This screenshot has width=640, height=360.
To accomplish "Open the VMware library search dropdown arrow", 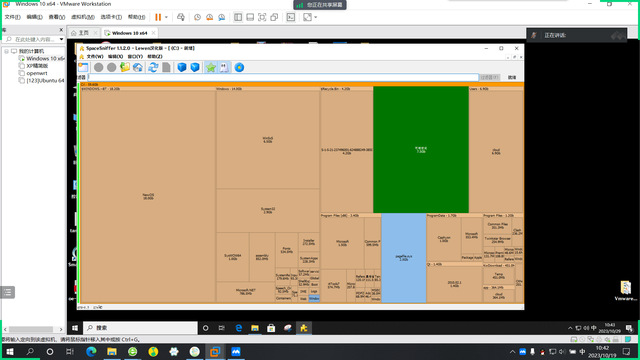I will point(61,40).
